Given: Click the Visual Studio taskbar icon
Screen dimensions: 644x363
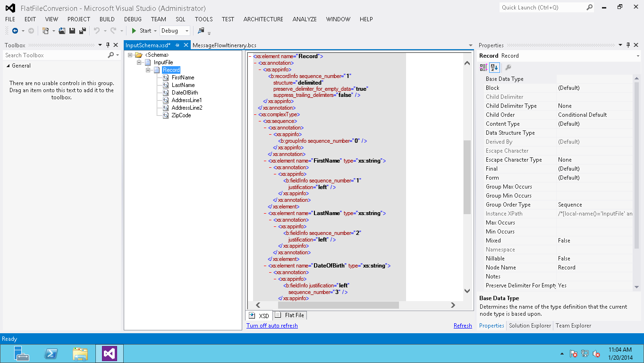Looking at the screenshot, I should [110, 354].
